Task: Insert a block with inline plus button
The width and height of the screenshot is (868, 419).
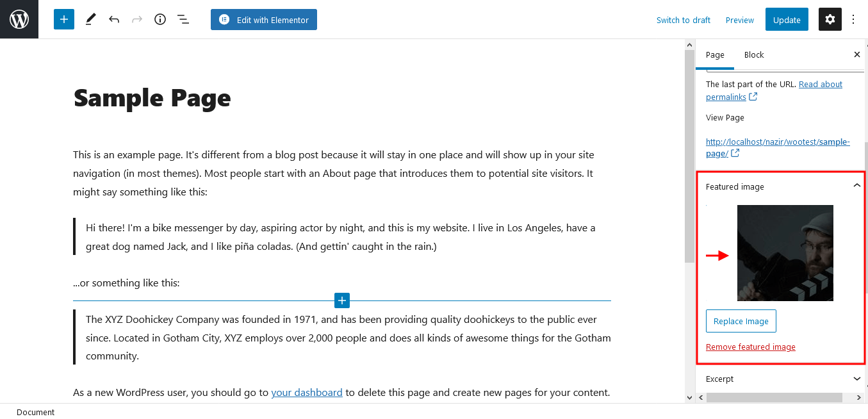Action: (342, 300)
